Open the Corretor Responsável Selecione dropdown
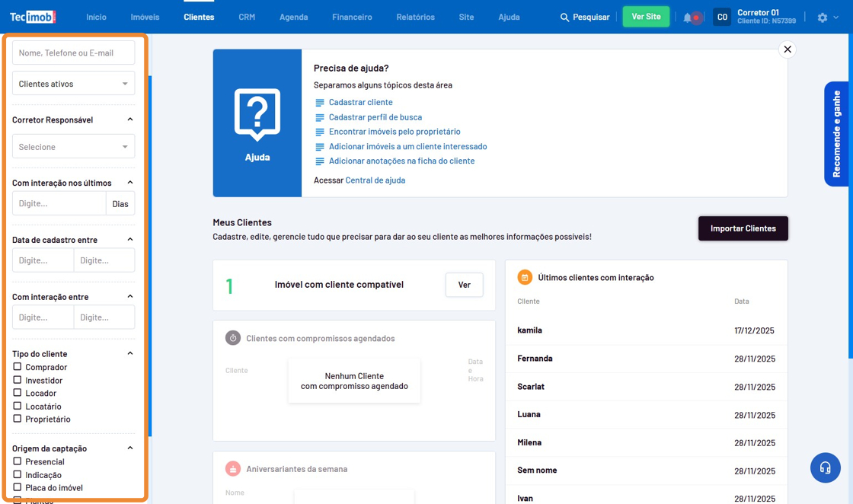The image size is (853, 504). 73,147
